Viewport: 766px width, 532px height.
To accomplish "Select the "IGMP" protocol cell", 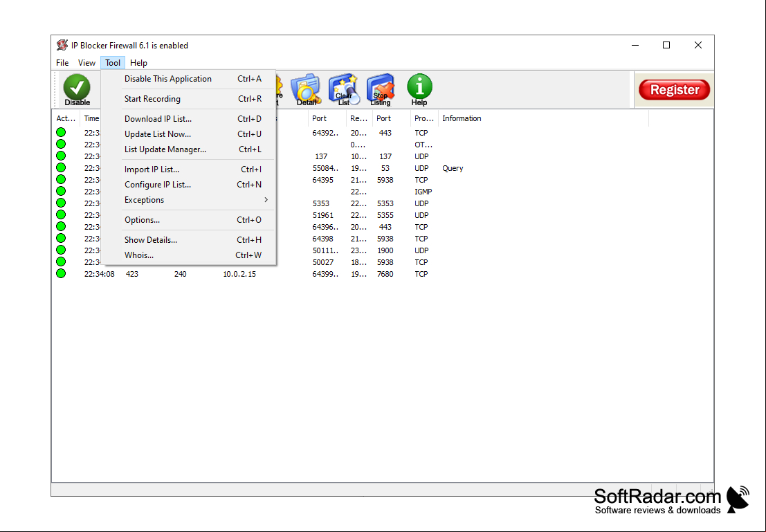I will tap(423, 192).
